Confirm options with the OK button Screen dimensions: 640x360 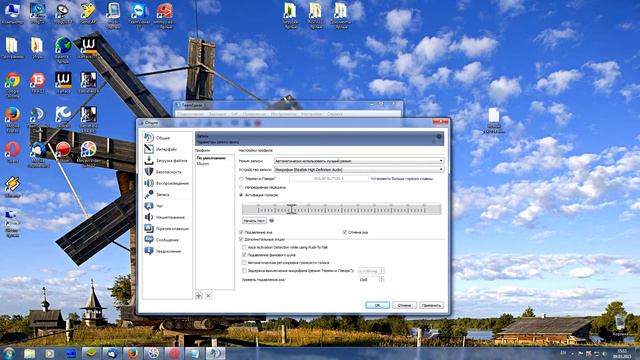[377, 305]
